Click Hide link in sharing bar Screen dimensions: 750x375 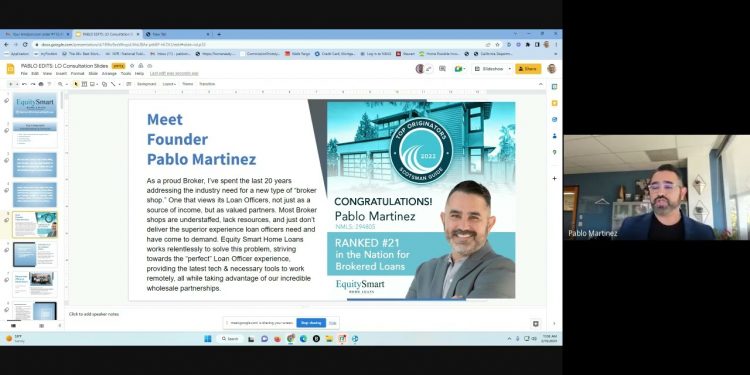(x=332, y=323)
